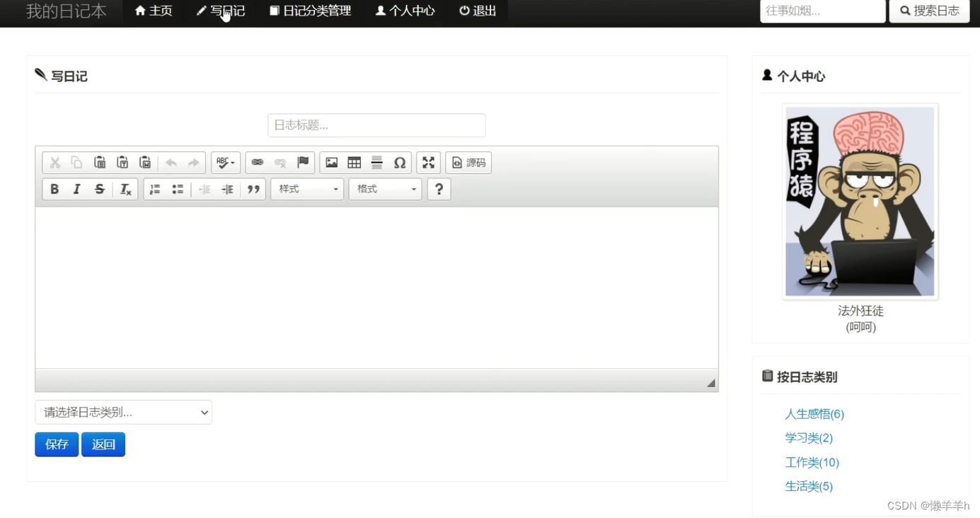
Task: Click 退出 to log out
Action: [478, 11]
